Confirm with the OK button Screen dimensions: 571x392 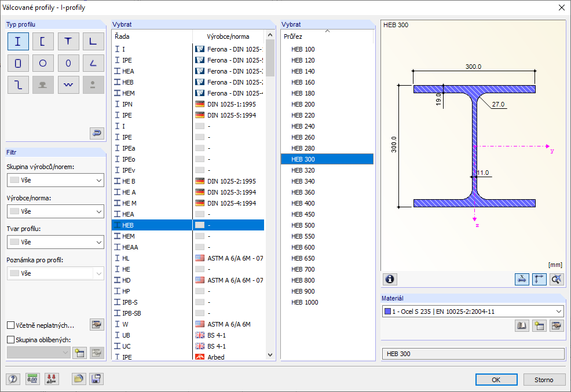tap(496, 380)
